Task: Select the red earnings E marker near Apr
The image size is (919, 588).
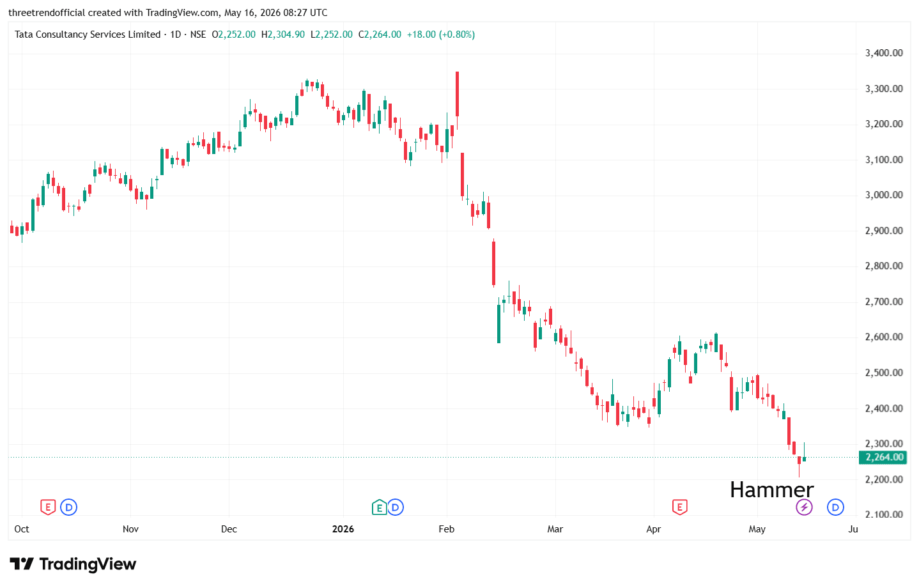Action: tap(679, 507)
